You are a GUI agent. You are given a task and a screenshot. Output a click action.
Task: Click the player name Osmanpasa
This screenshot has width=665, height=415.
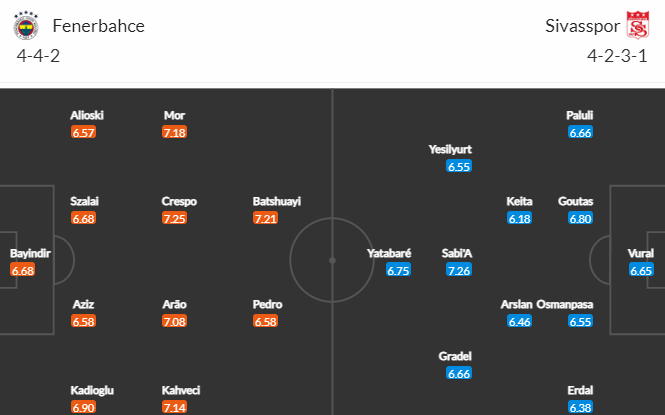click(x=564, y=304)
